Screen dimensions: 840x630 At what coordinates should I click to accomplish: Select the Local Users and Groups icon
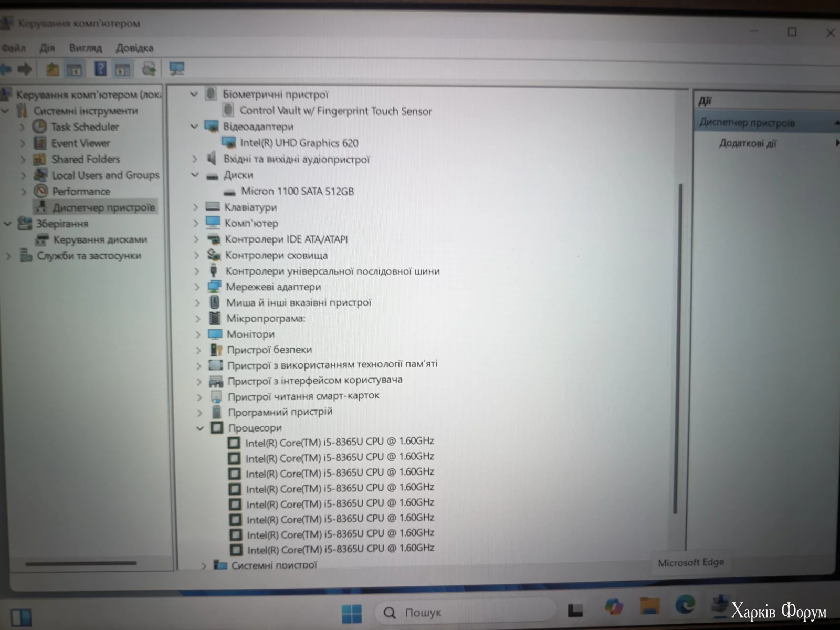(40, 175)
